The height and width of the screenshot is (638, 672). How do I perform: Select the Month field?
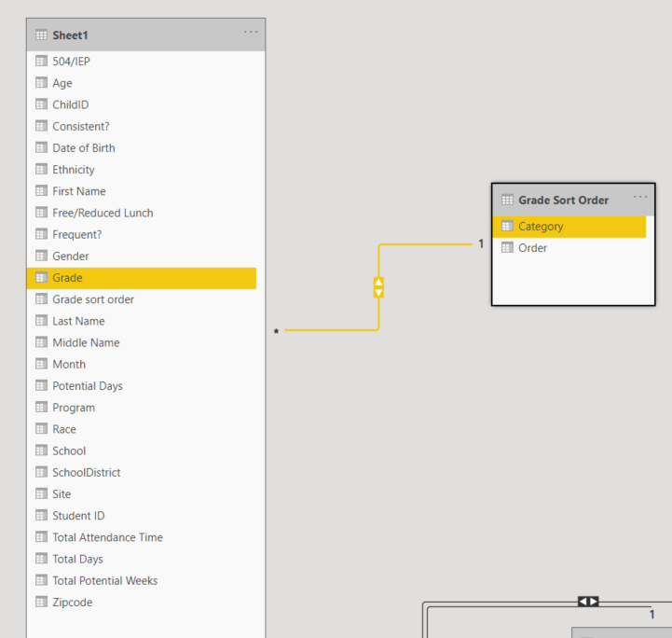(x=142, y=364)
